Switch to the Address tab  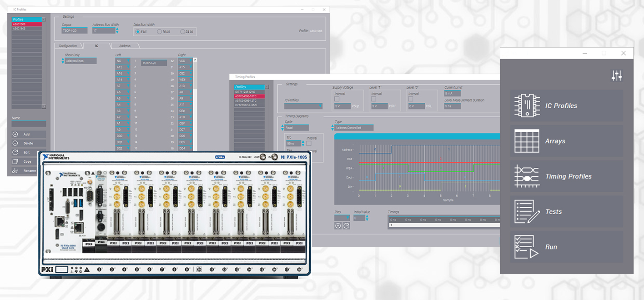coord(126,45)
